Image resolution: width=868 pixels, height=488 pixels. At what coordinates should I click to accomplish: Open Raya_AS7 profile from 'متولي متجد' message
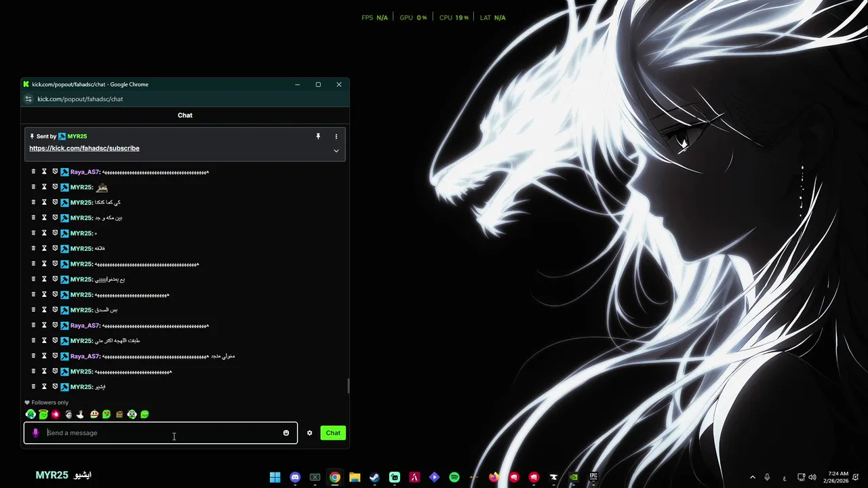click(85, 356)
